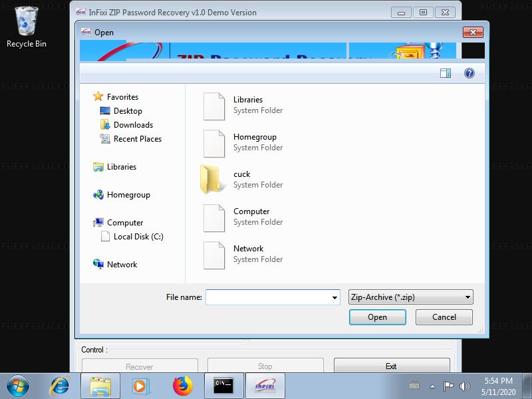This screenshot has height=399, width=532.
Task: Open the Recycle Bin desktop icon
Action: (x=27, y=27)
